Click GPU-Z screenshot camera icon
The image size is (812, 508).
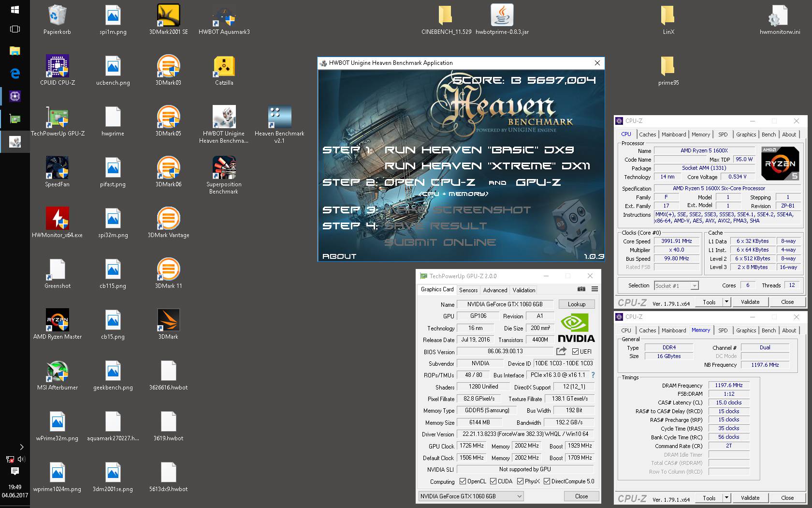pos(581,289)
